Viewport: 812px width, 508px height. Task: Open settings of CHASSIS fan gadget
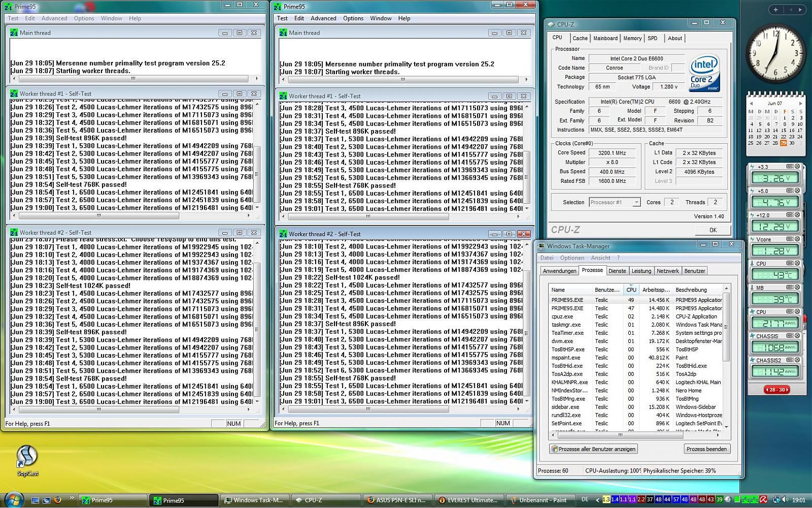(790, 336)
